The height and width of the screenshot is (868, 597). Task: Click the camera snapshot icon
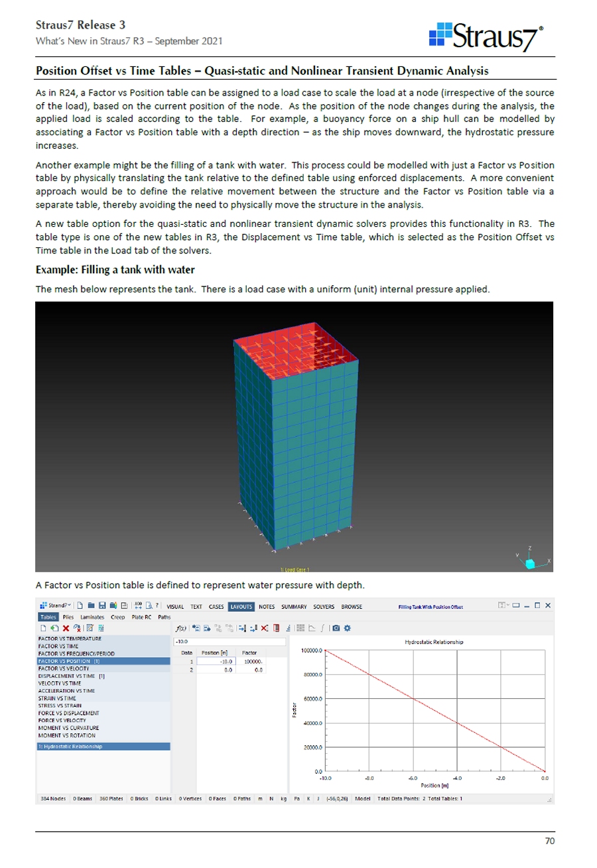336,627
